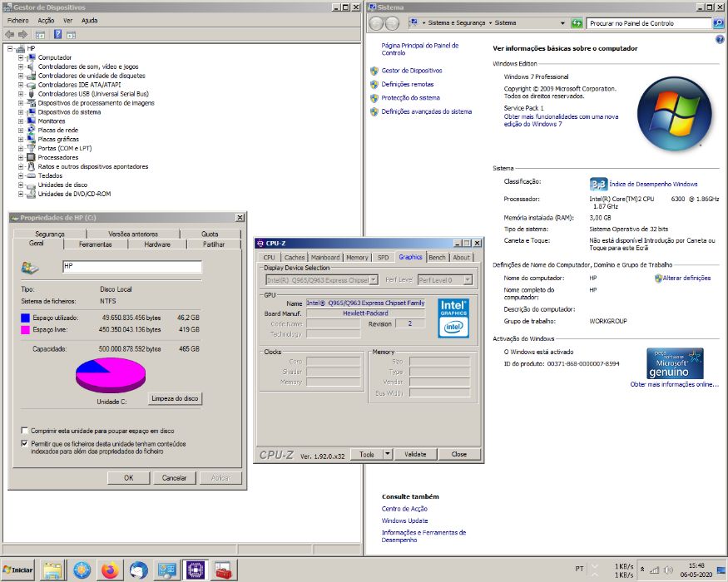
Task: Open the Índice de Desempenho Windows link
Action: [653, 184]
